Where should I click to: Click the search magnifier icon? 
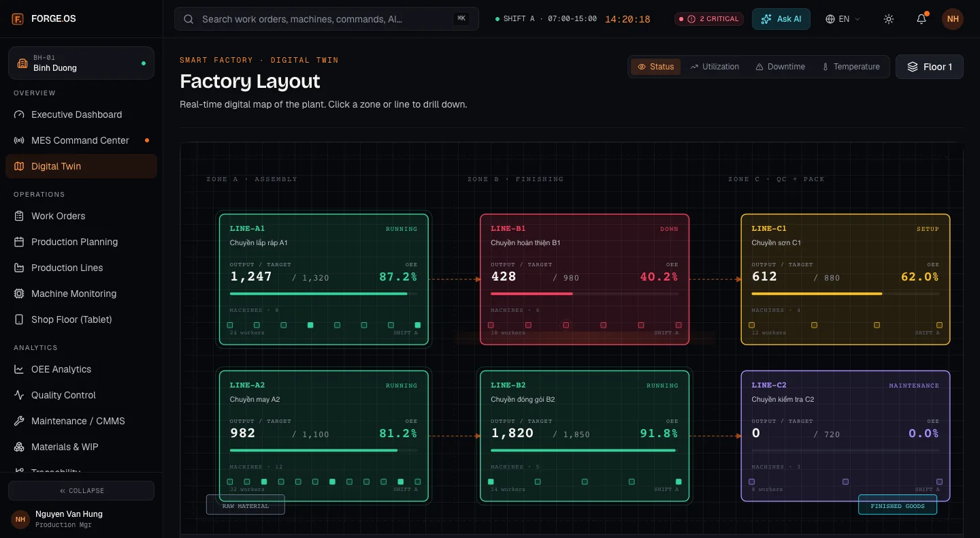click(x=189, y=19)
